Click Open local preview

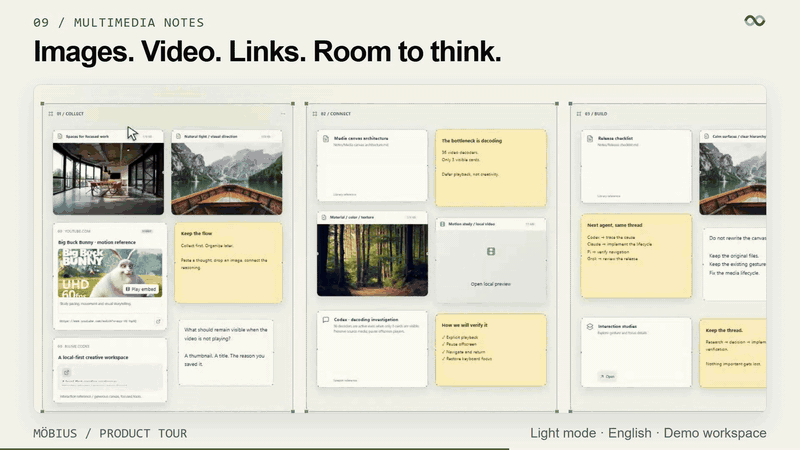(x=491, y=284)
